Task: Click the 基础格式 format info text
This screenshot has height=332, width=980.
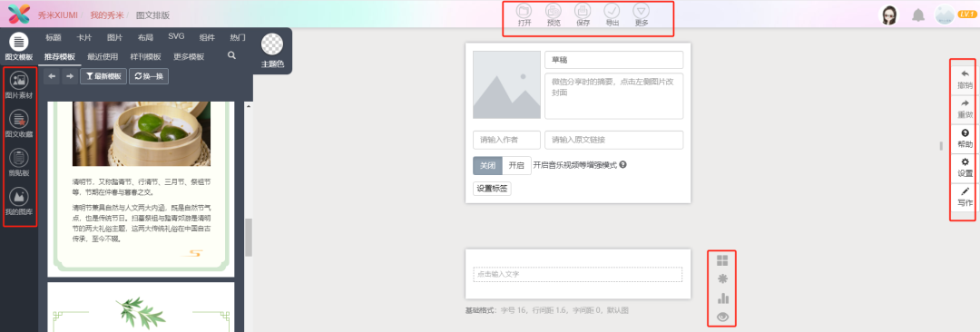Action: click(547, 310)
